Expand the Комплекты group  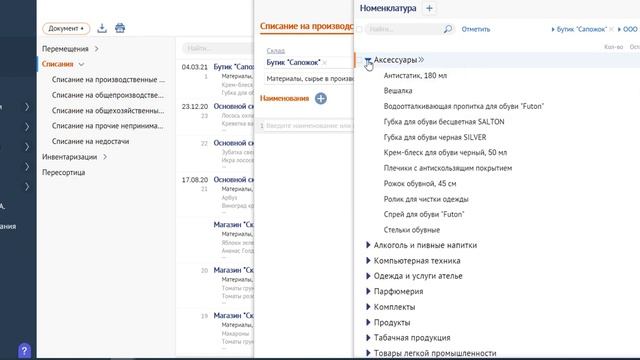[x=368, y=307]
